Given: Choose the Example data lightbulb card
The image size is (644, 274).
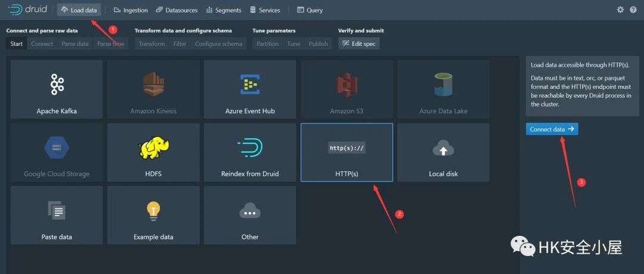Looking at the screenshot, I should [x=154, y=216].
